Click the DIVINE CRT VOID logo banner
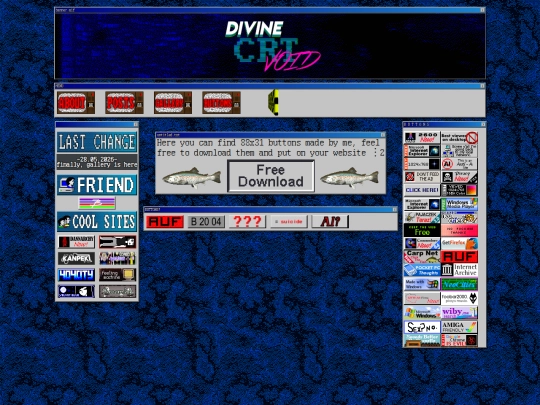540x405 pixels. click(x=270, y=46)
